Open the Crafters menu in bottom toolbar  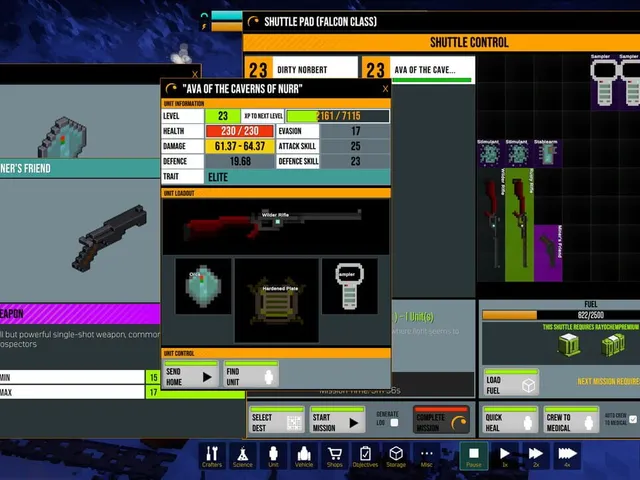click(x=212, y=456)
